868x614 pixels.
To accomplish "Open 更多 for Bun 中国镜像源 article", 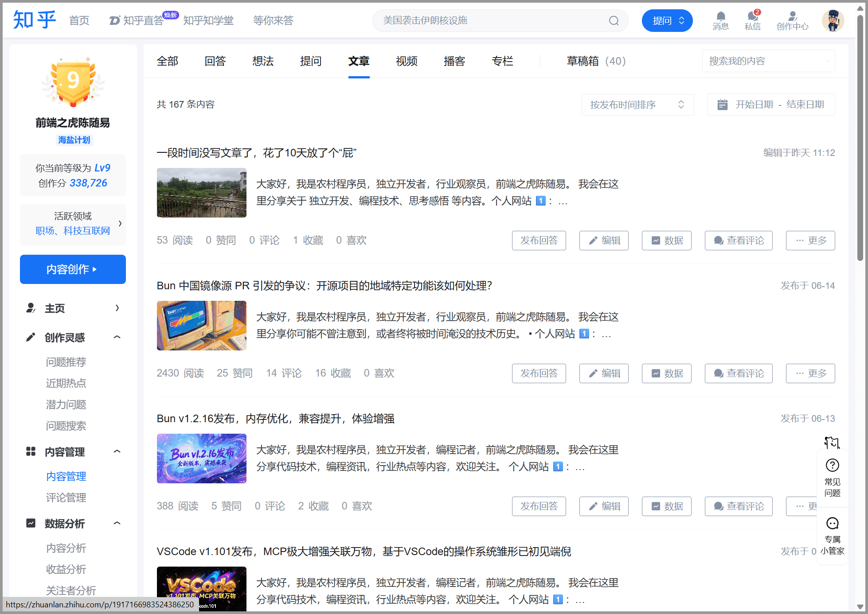I will (810, 373).
